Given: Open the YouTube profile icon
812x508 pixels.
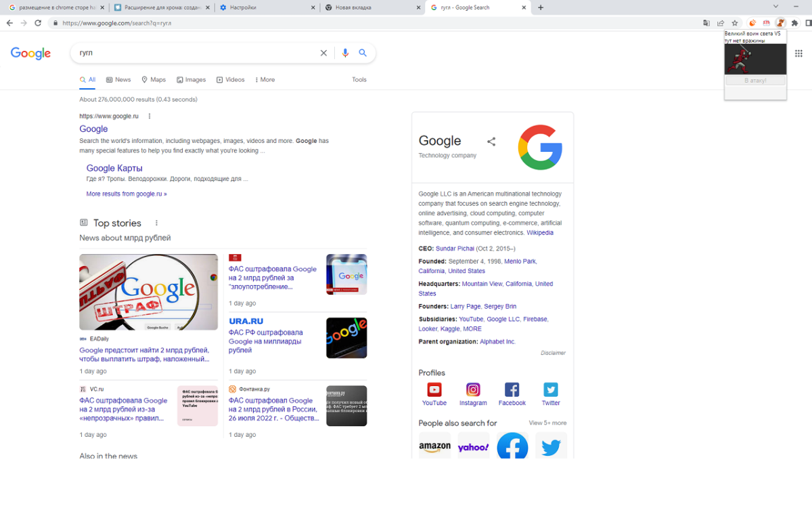Looking at the screenshot, I should point(434,389).
